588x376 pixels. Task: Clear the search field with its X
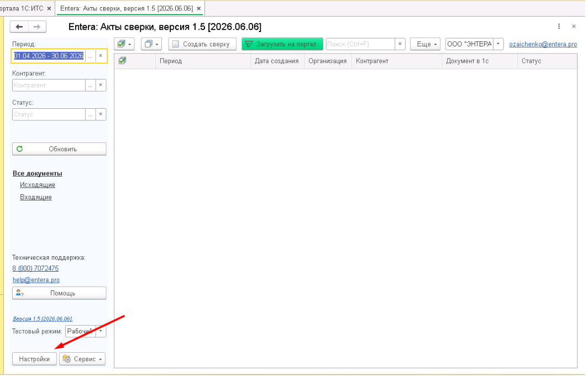pos(400,44)
